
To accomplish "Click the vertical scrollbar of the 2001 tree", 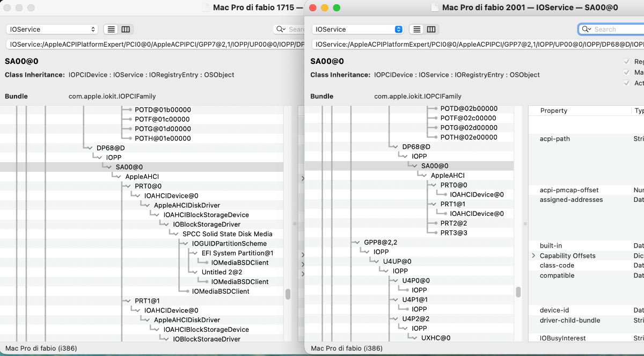I will [518, 292].
